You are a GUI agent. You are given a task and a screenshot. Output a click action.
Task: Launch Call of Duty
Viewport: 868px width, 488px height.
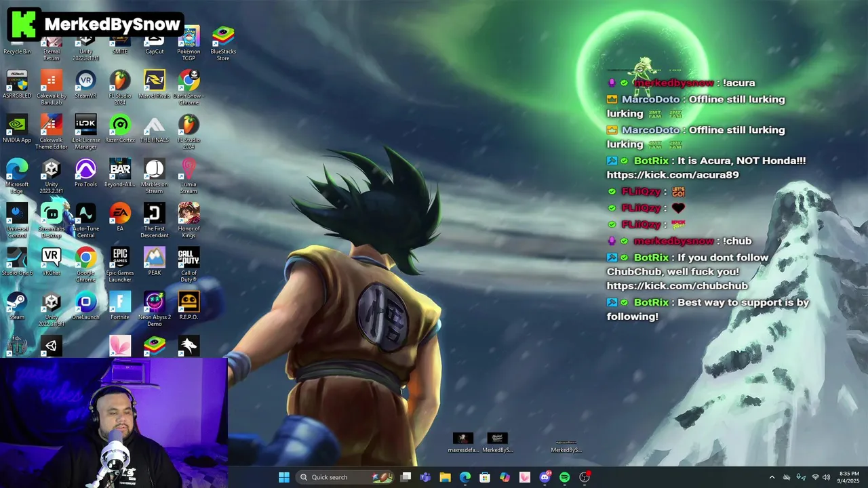click(x=189, y=264)
